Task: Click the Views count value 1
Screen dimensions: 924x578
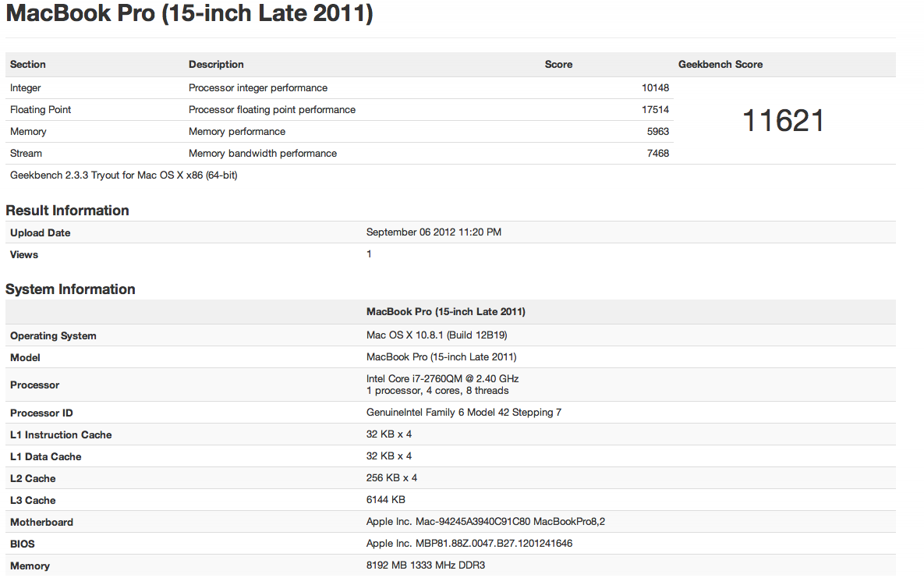Action: click(x=369, y=254)
